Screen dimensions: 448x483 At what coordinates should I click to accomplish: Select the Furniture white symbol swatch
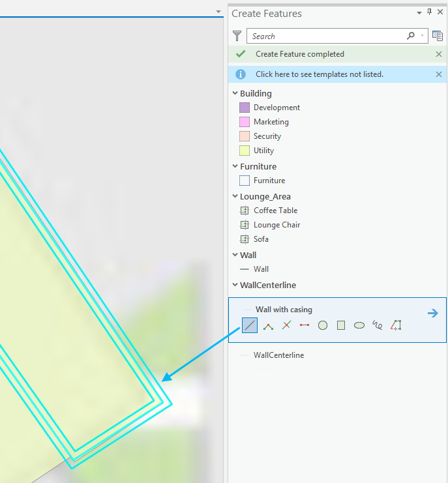coord(245,181)
